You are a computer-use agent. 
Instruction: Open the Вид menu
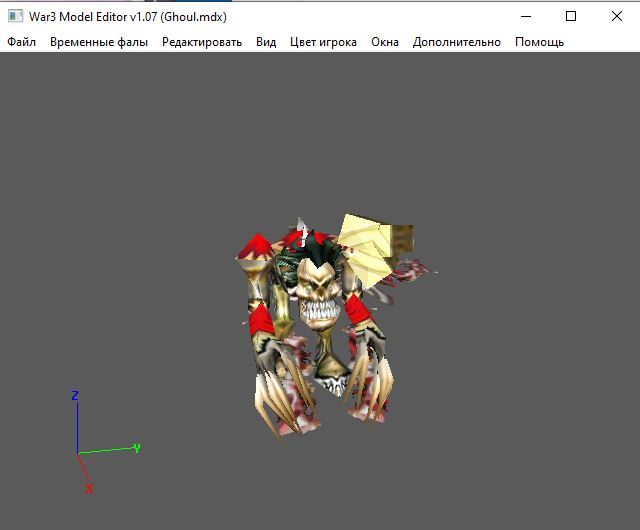(266, 42)
